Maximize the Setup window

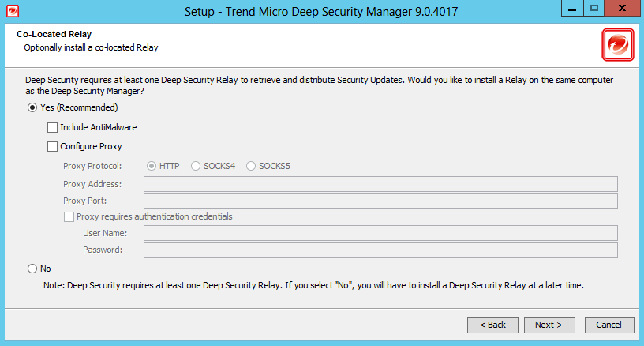(x=593, y=9)
